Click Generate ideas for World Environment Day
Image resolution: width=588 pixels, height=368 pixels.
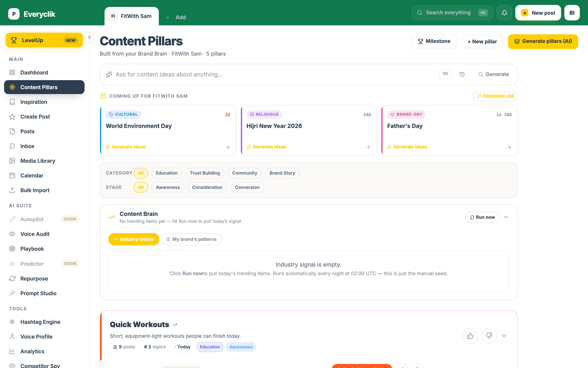click(x=126, y=147)
